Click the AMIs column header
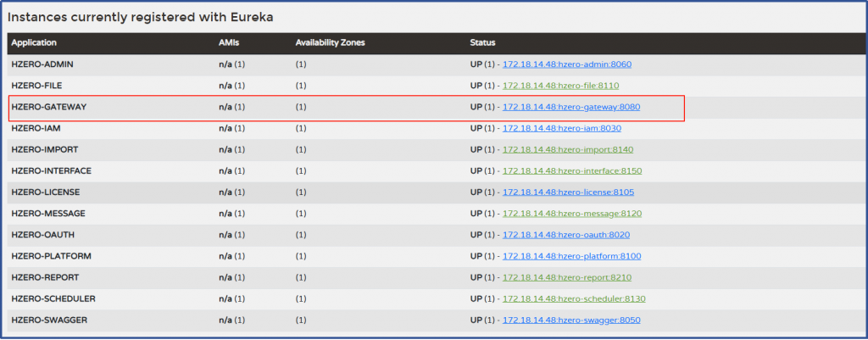The height and width of the screenshot is (340, 868). [228, 42]
